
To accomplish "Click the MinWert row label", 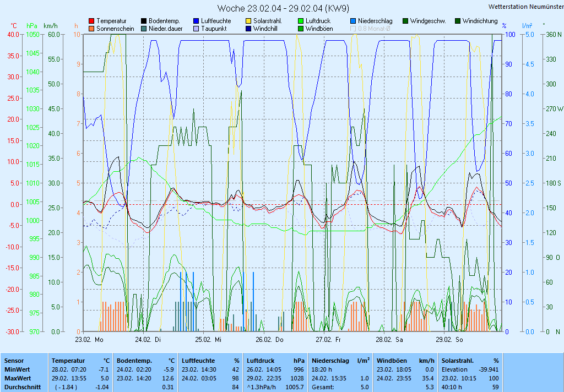I will (17, 369).
